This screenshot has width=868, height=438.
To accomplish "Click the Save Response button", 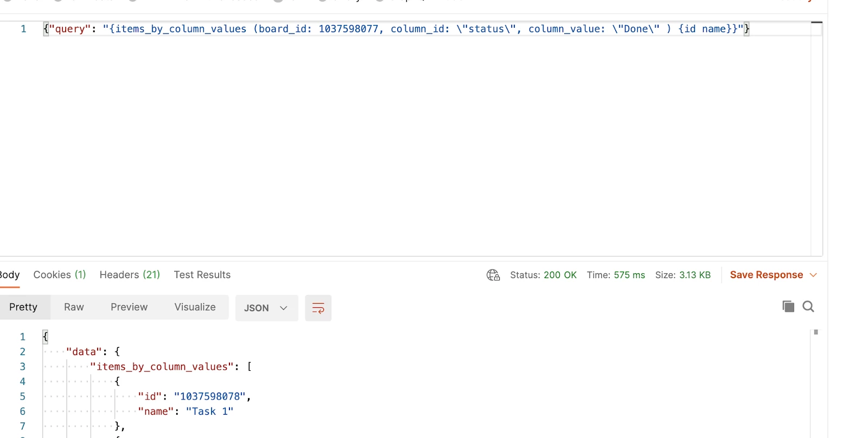I will [x=766, y=275].
